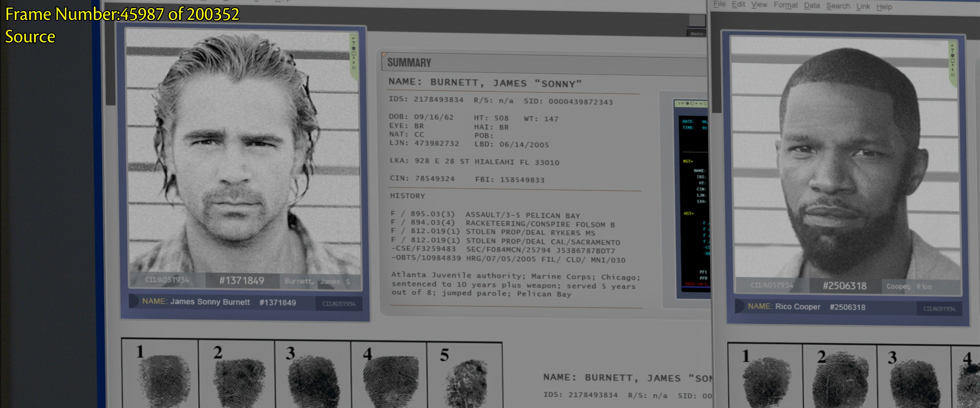This screenshot has width=980, height=408.
Task: Click IDS: 2178493834 field
Action: click(x=426, y=99)
